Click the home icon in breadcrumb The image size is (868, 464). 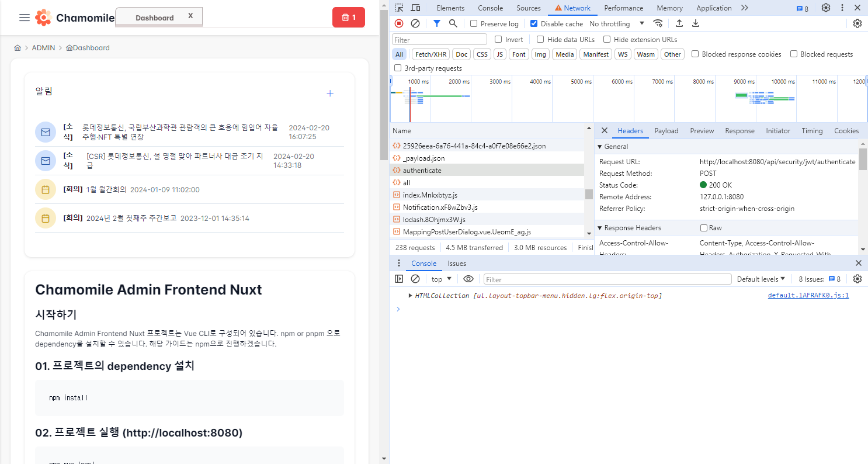click(18, 48)
